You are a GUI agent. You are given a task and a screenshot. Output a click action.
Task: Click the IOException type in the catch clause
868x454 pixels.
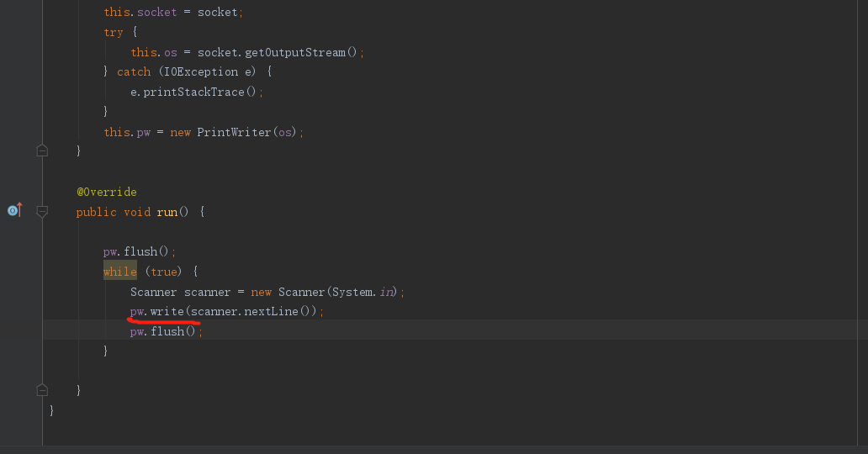tap(201, 72)
